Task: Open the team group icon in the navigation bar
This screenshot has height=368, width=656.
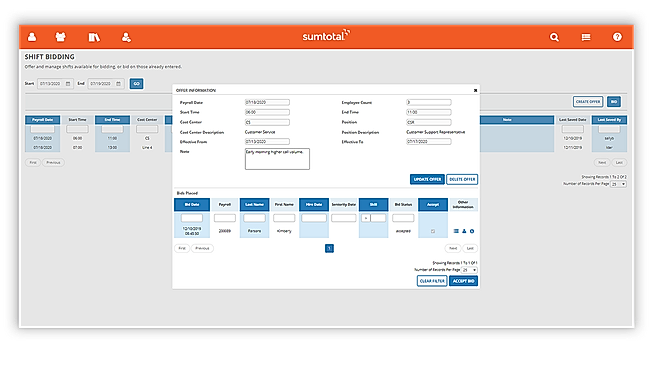Action: pyautogui.click(x=61, y=37)
